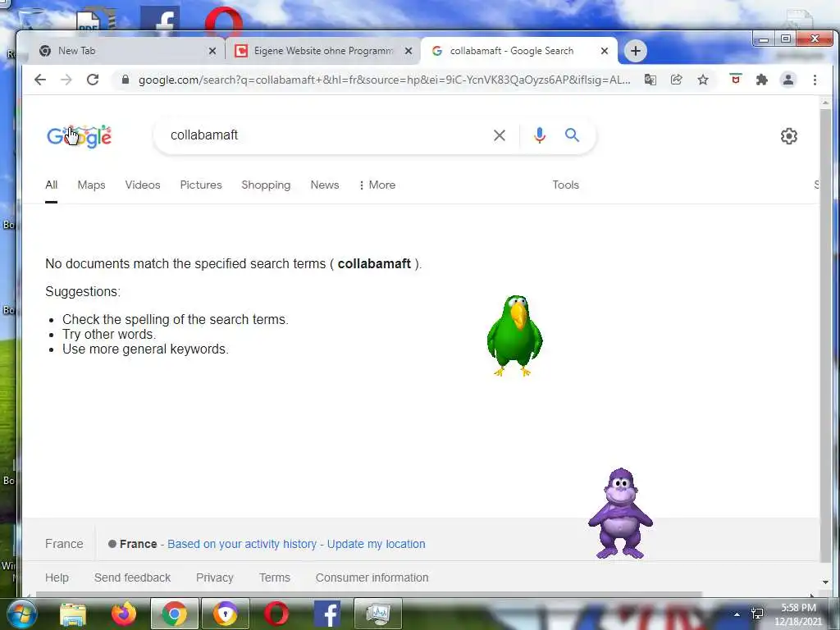Open Google quick settings gear
The image size is (840, 630).
coord(788,136)
